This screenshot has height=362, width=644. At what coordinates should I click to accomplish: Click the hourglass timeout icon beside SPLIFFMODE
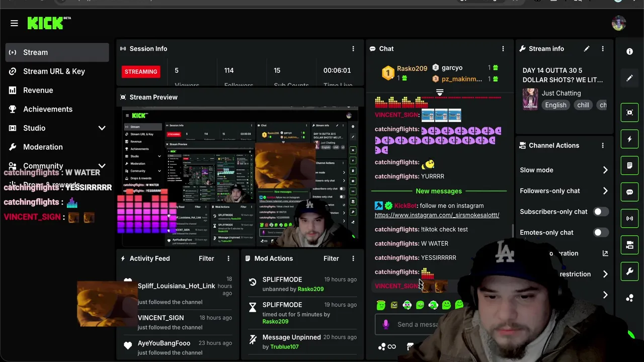pyautogui.click(x=253, y=307)
